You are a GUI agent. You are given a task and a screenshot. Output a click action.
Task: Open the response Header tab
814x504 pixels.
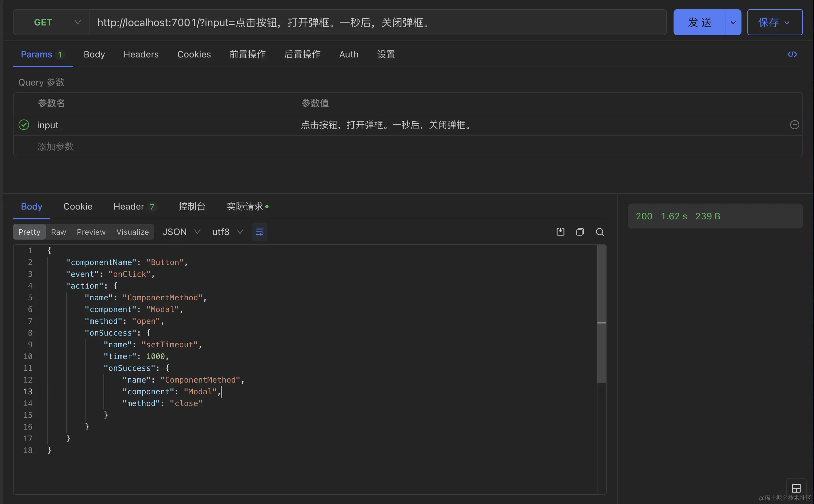pos(134,206)
